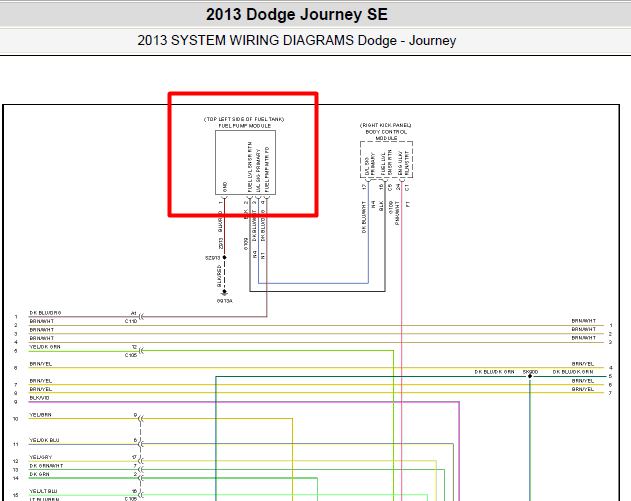The image size is (631, 501).
Task: Select the C105 label below pin 12
Action: coord(131,355)
